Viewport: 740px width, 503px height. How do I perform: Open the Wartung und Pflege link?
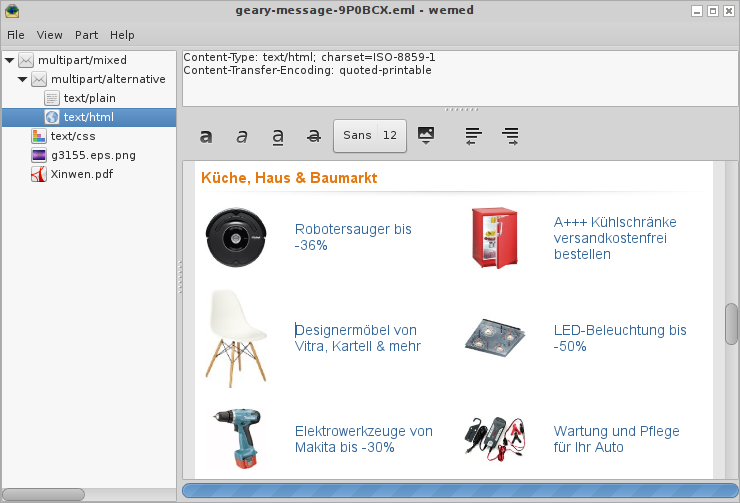pyautogui.click(x=616, y=439)
